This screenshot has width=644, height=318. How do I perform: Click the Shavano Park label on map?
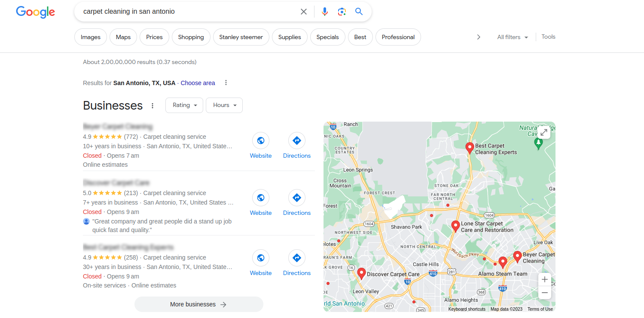(406, 227)
